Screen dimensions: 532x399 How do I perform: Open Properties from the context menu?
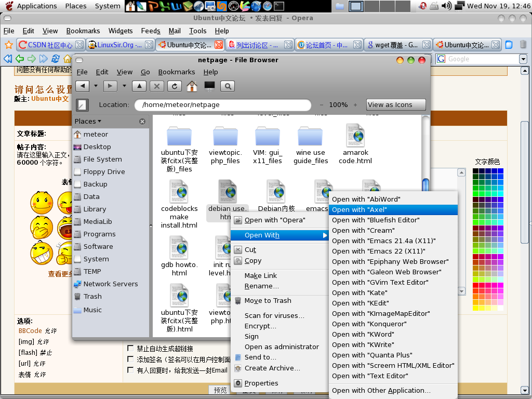pyautogui.click(x=280, y=383)
